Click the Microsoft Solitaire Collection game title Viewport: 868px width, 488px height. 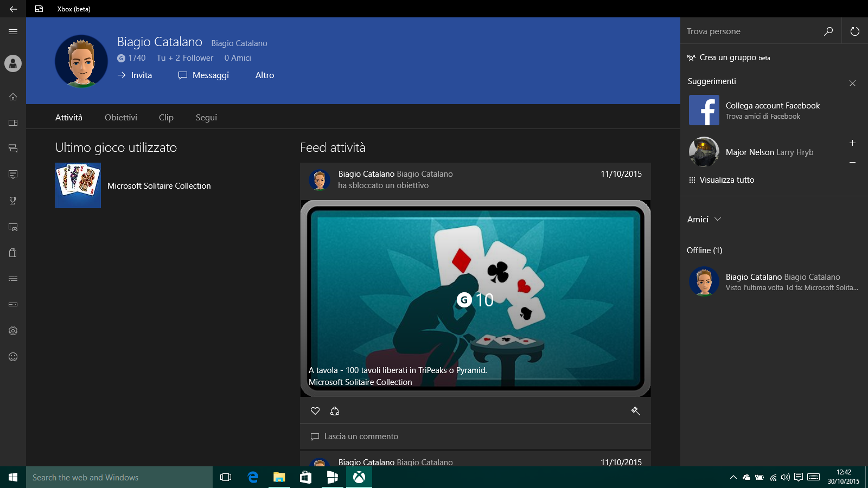[x=159, y=185]
